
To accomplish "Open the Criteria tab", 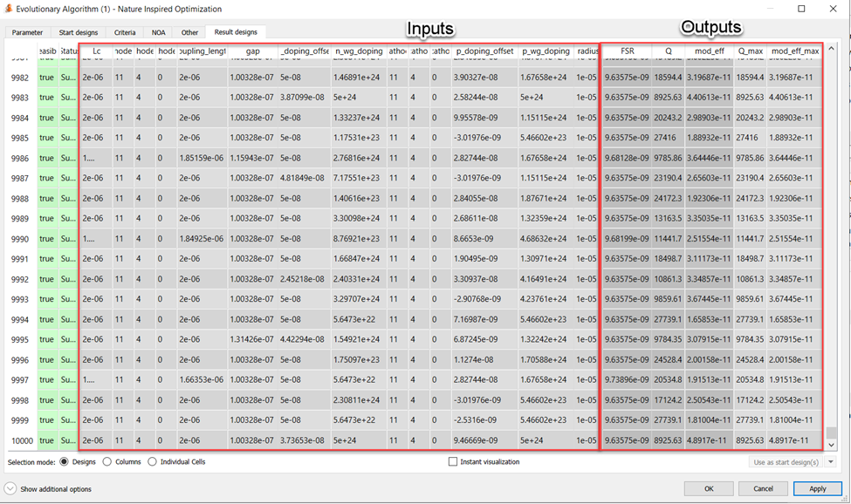I will (125, 32).
